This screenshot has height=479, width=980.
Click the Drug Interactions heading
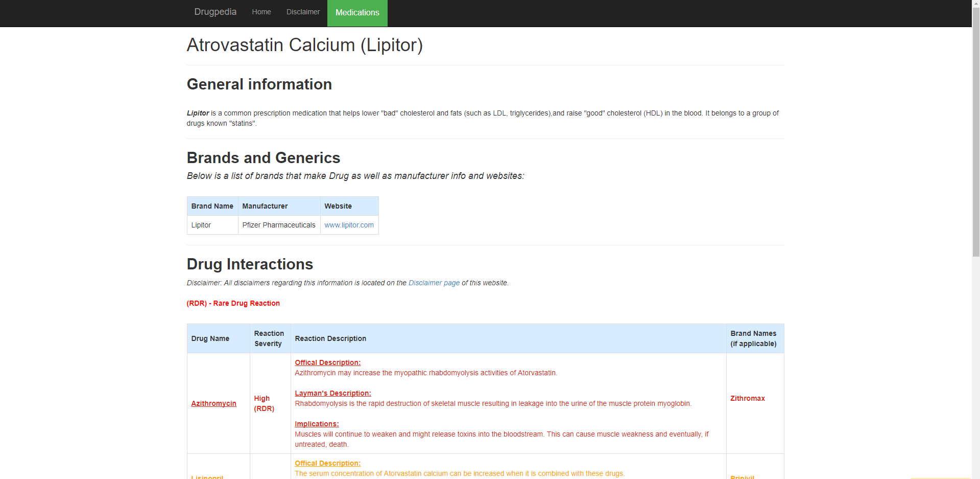pos(250,264)
